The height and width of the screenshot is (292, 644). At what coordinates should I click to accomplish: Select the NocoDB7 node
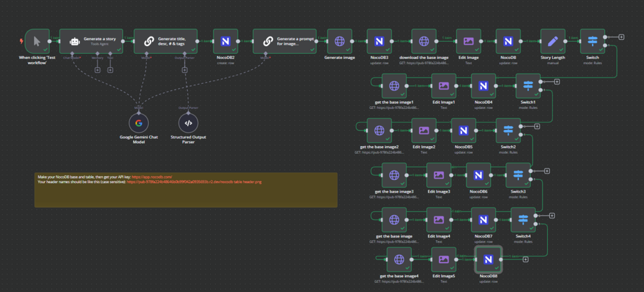[x=483, y=220]
